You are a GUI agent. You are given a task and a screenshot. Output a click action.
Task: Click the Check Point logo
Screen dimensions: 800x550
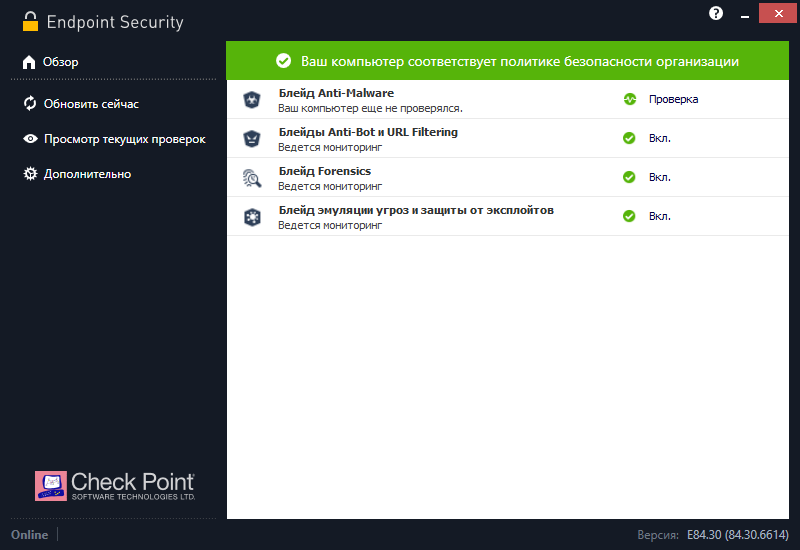115,485
